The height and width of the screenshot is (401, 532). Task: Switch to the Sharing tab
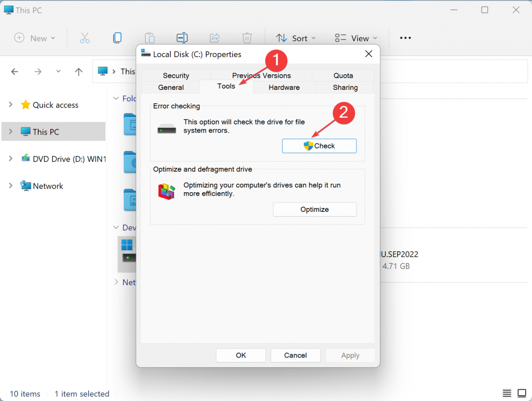click(345, 87)
